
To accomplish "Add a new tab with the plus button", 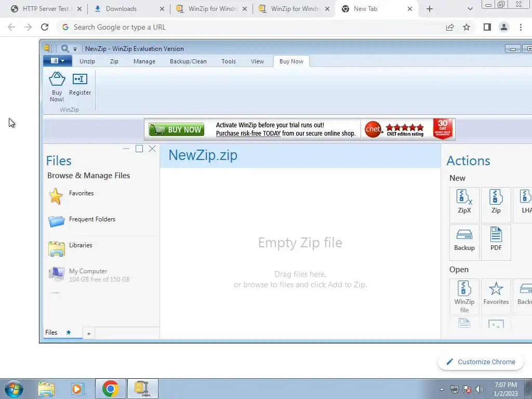I will pyautogui.click(x=89, y=334).
